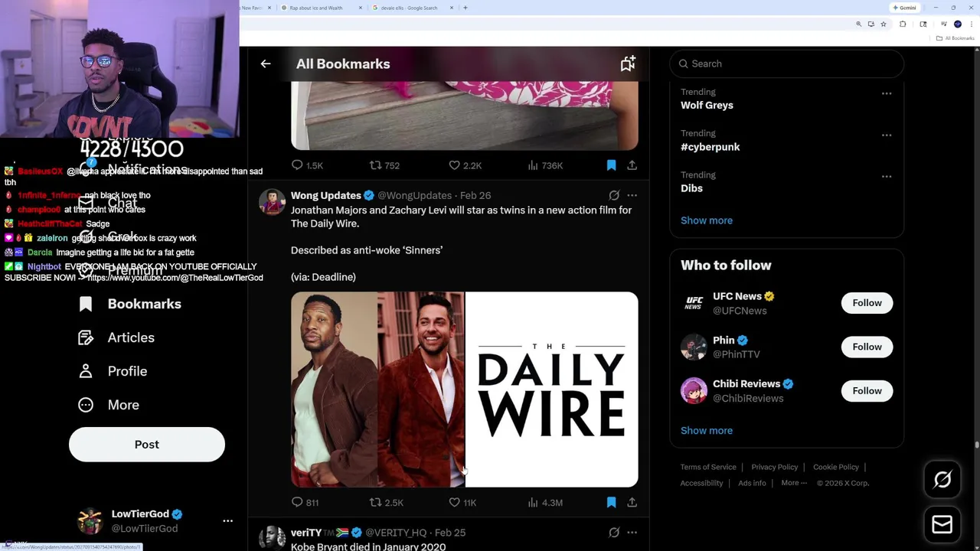Image resolution: width=980 pixels, height=551 pixels.
Task: Follow Phin
Action: click(x=867, y=347)
